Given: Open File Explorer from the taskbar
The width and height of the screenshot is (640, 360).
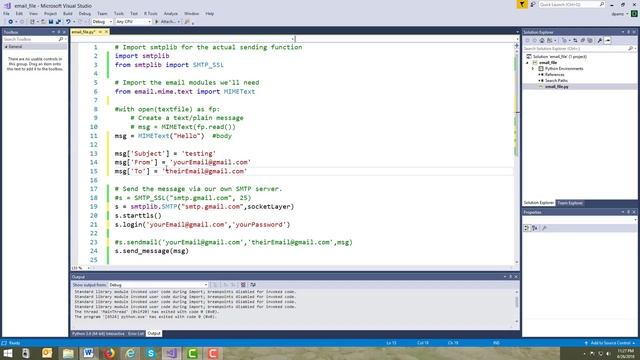Looking at the screenshot, I should coord(68,353).
